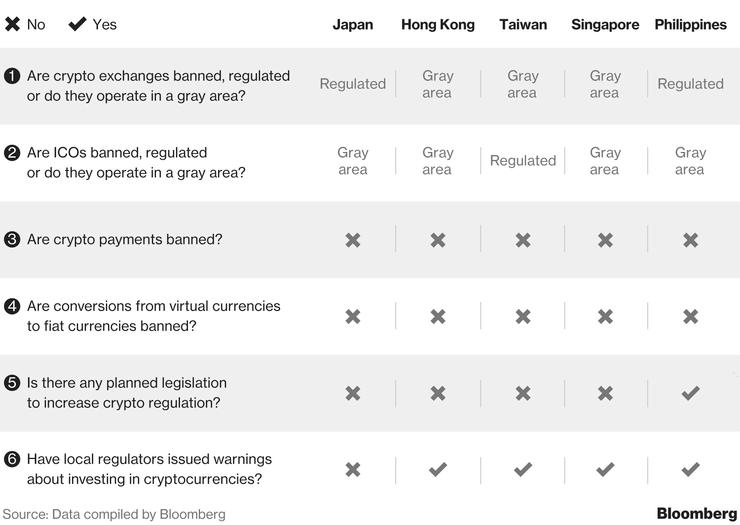Image resolution: width=740 pixels, height=525 pixels.
Task: Click Taiwan X mark for crypto payments banned
Action: tap(523, 240)
